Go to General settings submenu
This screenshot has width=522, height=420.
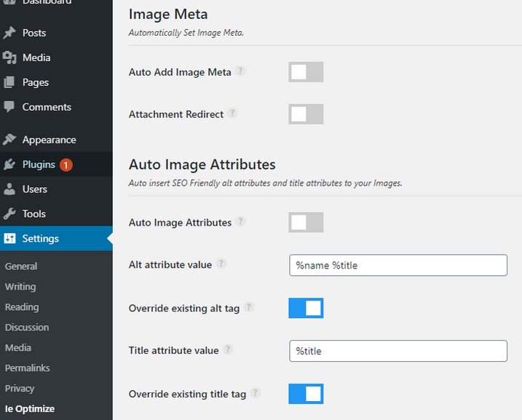point(21,266)
